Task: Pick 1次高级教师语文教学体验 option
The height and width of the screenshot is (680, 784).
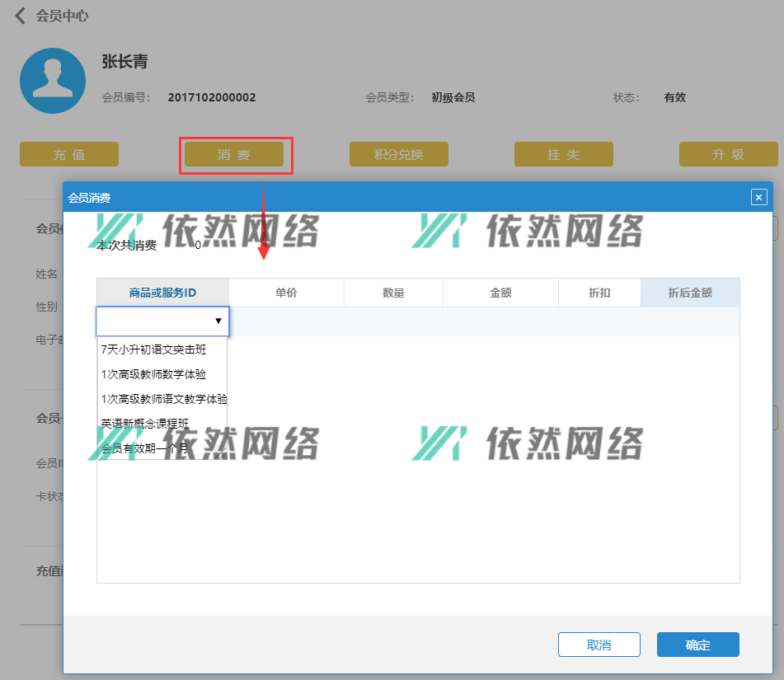Action: (x=164, y=399)
